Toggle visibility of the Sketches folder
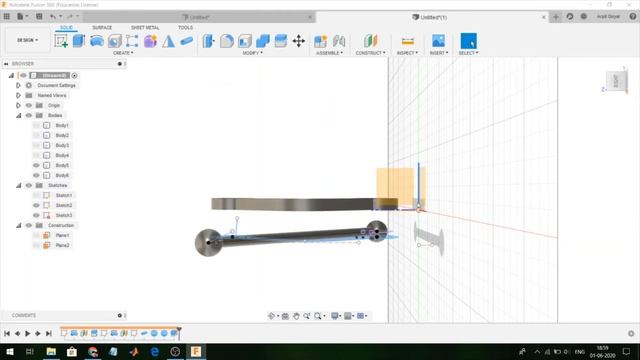 click(x=29, y=185)
